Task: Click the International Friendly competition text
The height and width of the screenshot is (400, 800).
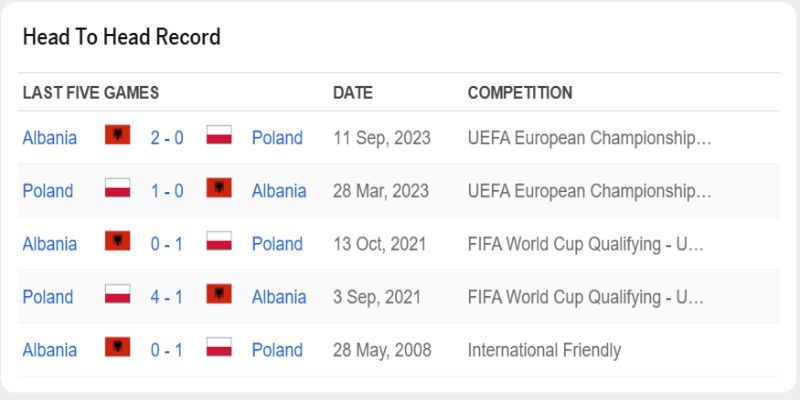Action: (544, 350)
